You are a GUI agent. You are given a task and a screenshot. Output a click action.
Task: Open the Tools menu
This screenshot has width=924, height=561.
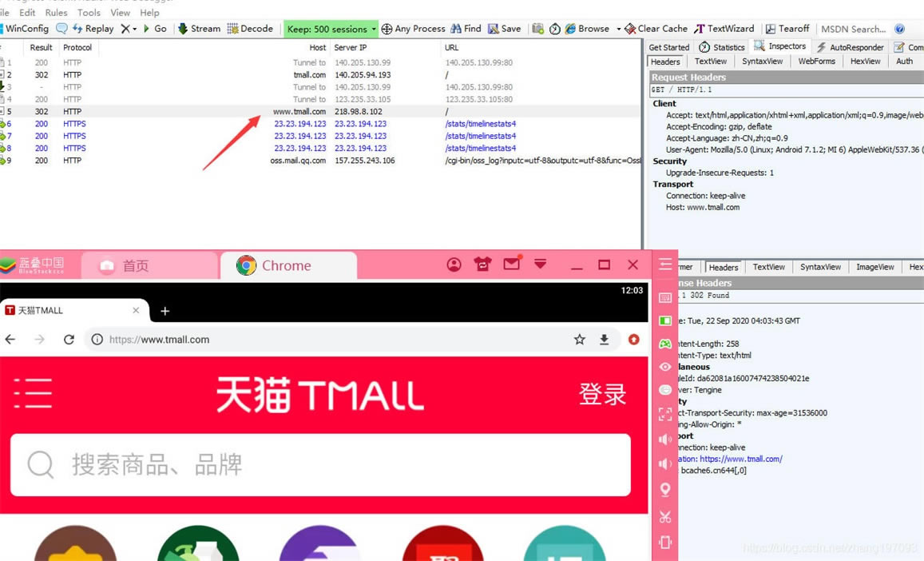coord(89,13)
